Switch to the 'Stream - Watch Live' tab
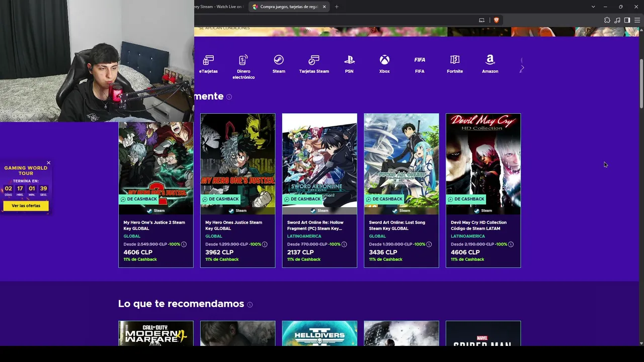 pyautogui.click(x=219, y=7)
